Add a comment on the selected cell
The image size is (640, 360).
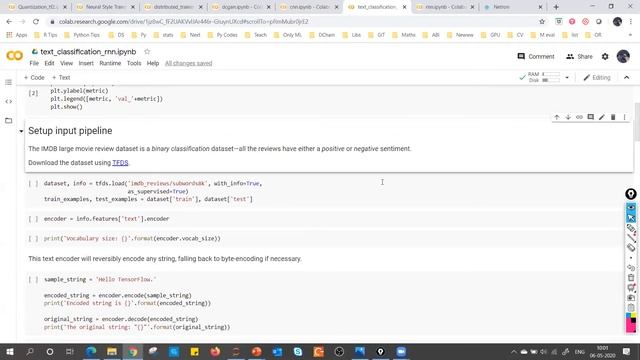pyautogui.click(x=591, y=117)
